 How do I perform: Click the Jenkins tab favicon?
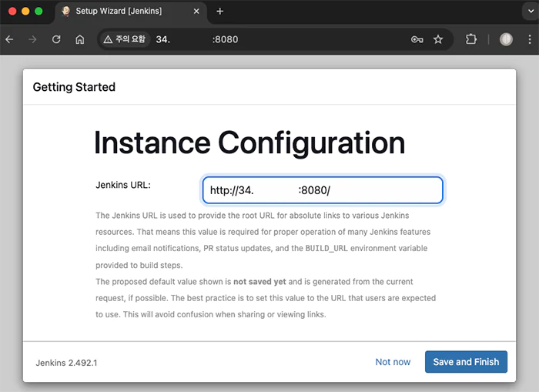pos(66,12)
